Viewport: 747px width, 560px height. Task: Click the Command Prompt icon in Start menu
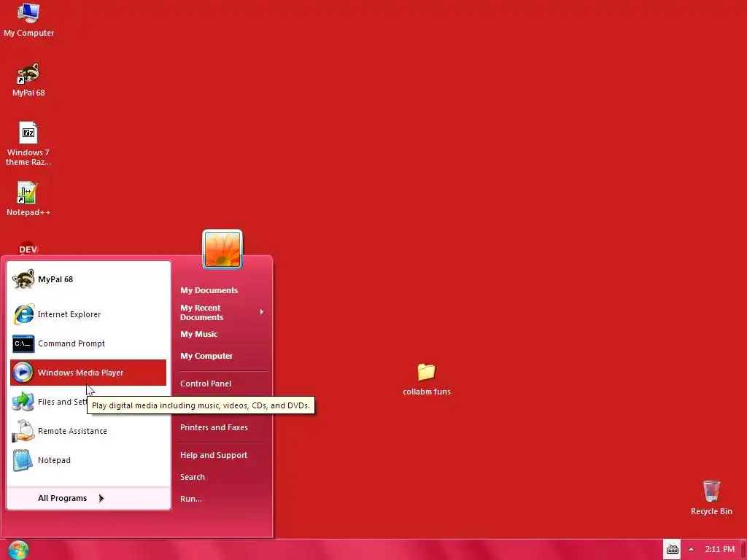click(23, 343)
